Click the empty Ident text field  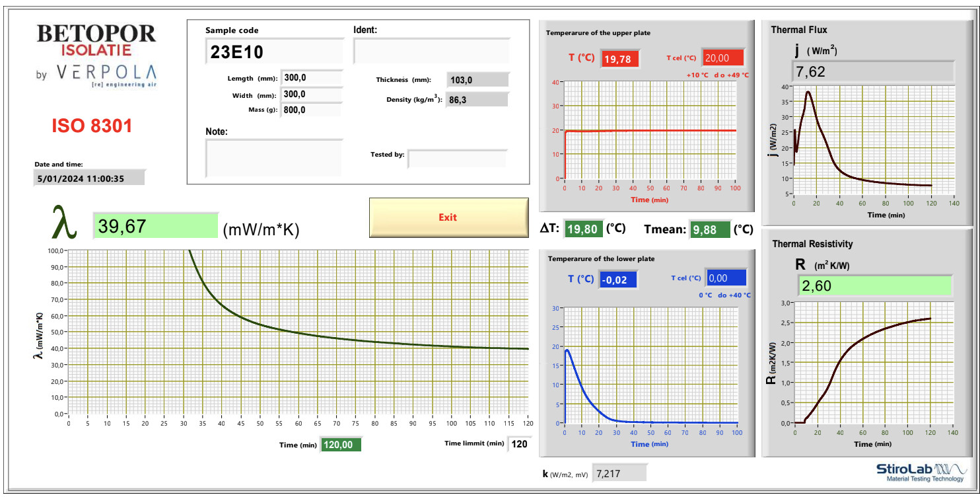point(431,52)
